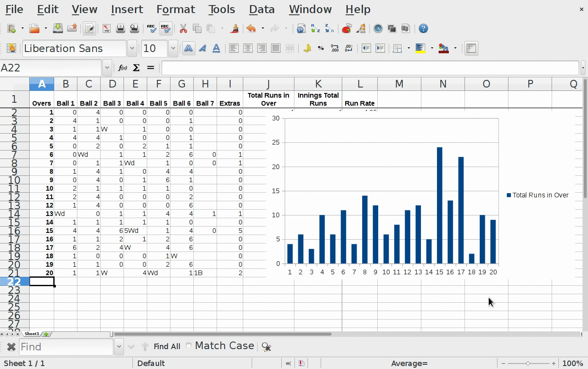Image resolution: width=588 pixels, height=369 pixels.
Task: Click the Cut scissors icon
Action: 183,29
